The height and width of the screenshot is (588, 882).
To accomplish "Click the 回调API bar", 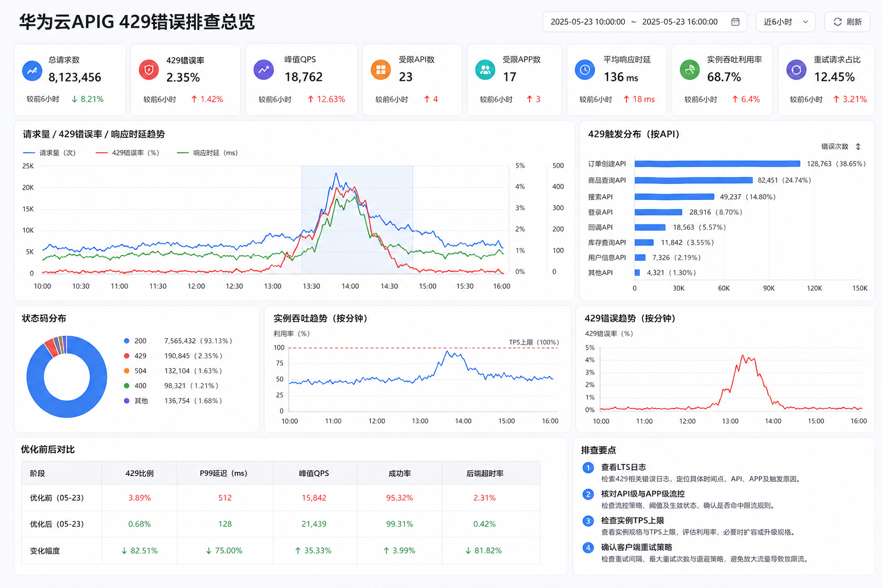I will coord(650,227).
